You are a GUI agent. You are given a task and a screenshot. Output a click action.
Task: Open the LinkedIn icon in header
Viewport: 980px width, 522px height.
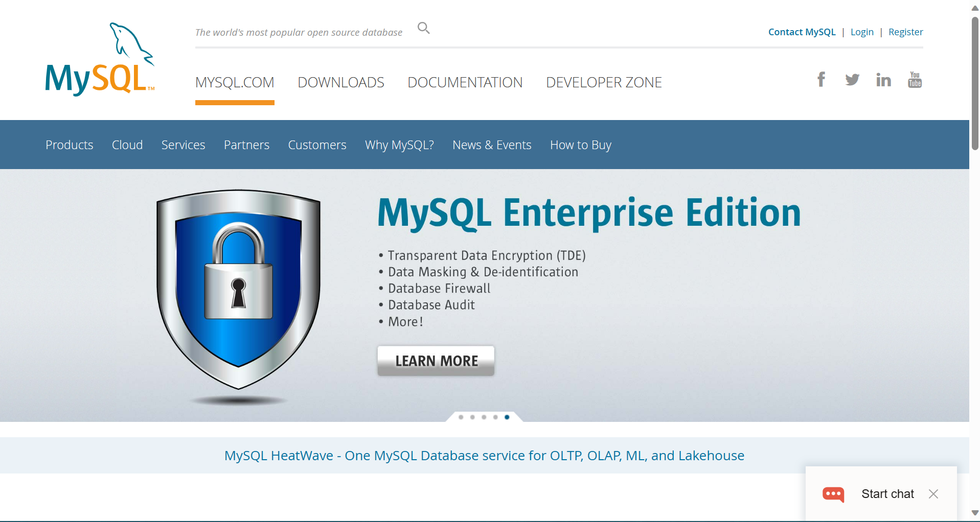(883, 80)
